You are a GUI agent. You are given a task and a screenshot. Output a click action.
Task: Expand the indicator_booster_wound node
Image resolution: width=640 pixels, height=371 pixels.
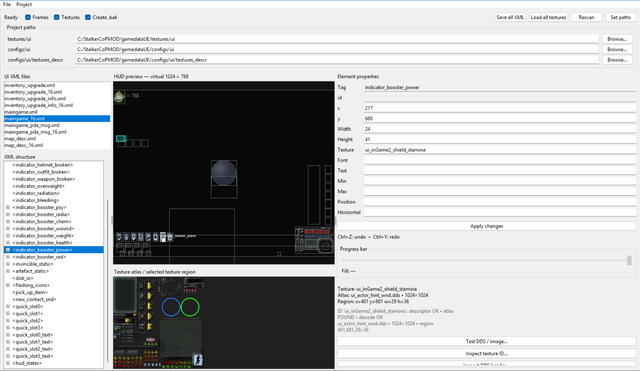tap(8, 229)
